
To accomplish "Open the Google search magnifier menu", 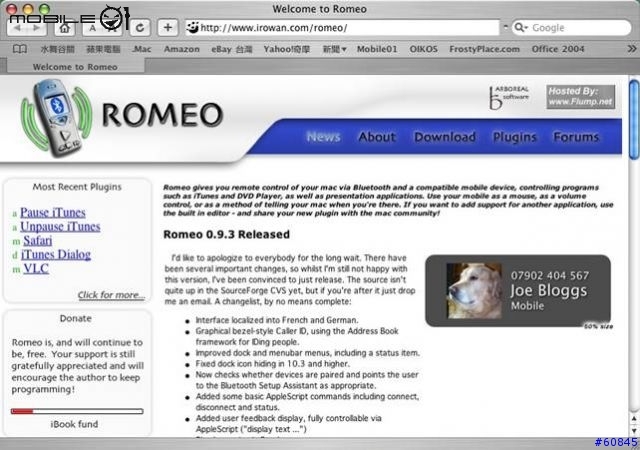I will (521, 27).
